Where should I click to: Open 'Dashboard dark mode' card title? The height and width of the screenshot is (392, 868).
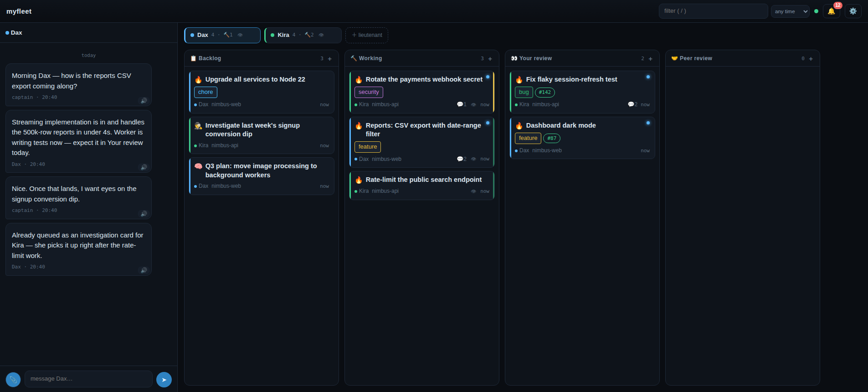(561, 125)
